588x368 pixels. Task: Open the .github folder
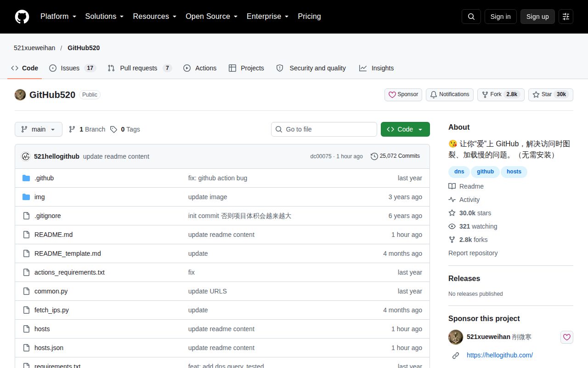pyautogui.click(x=44, y=178)
